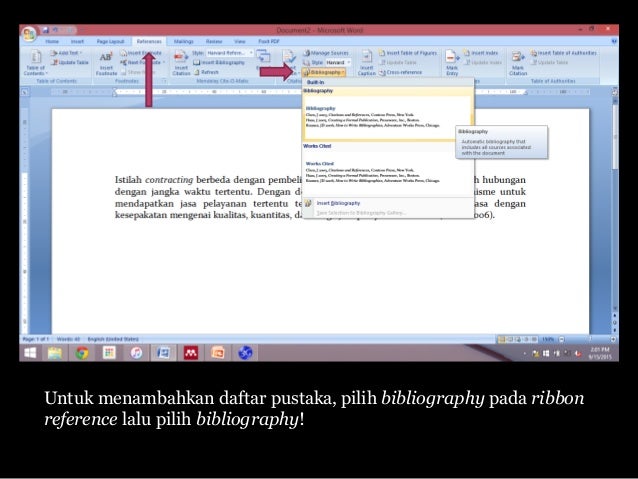638x479 pixels.
Task: Click the taskbar clock showing 2:01 PM
Action: tap(600, 353)
